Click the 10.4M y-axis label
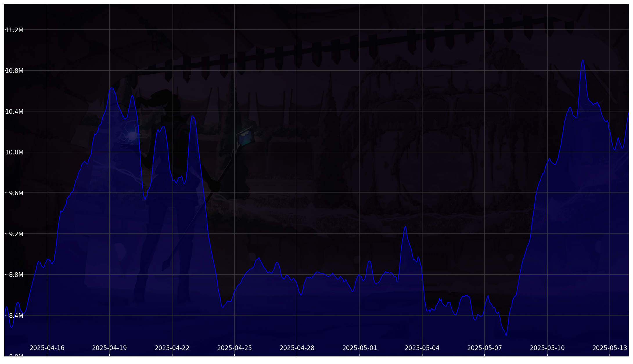 pyautogui.click(x=14, y=112)
